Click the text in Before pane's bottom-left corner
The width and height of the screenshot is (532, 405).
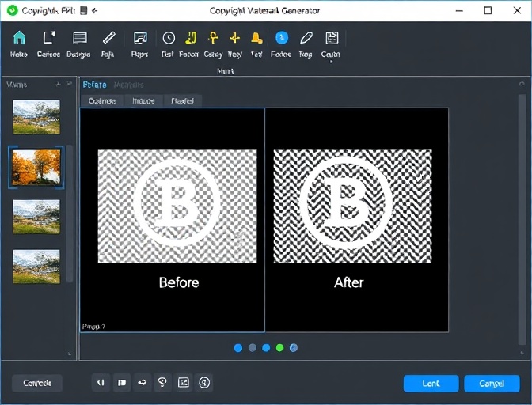tap(93, 327)
